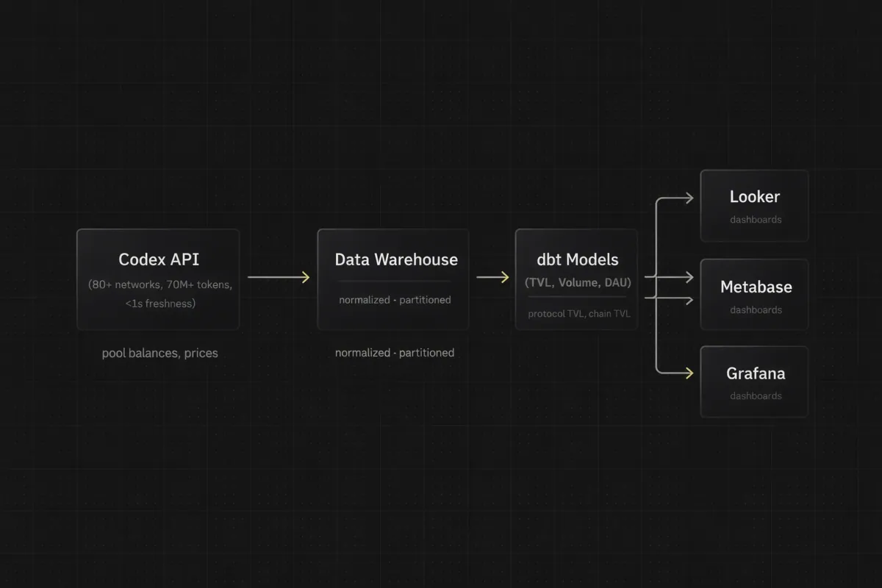Select the dbt Models node card
The image size is (882, 588).
(577, 279)
